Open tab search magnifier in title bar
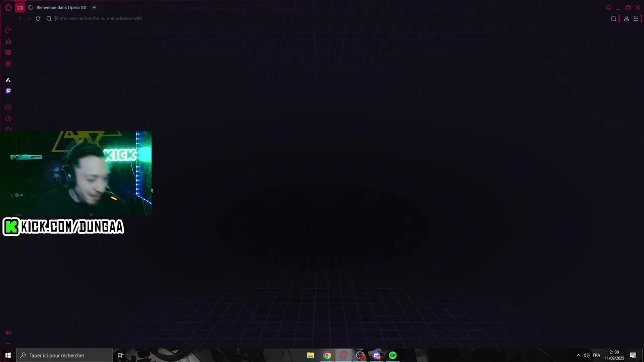This screenshot has width=644, height=362. 608,8
